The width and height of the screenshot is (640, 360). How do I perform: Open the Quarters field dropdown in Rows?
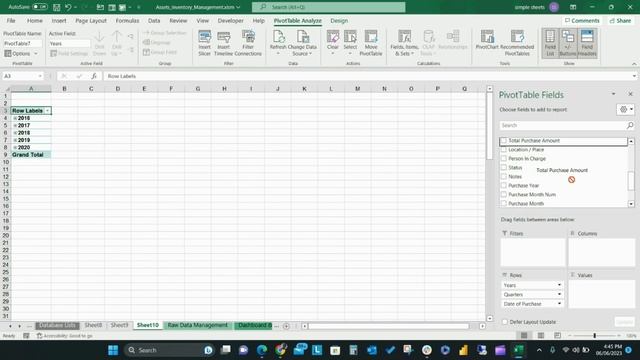pos(559,294)
